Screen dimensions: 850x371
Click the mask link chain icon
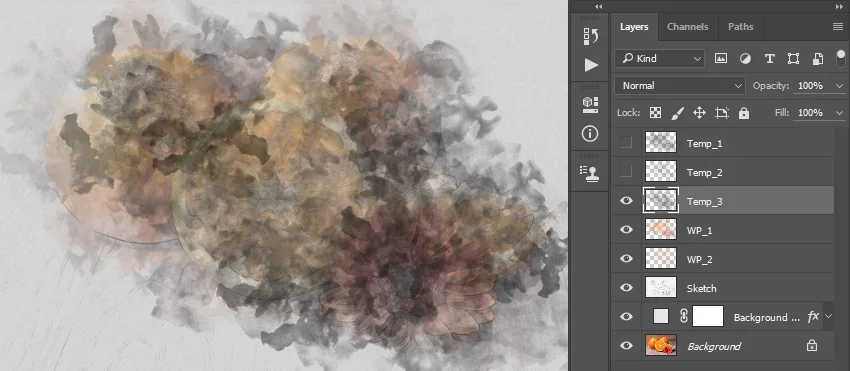(684, 316)
